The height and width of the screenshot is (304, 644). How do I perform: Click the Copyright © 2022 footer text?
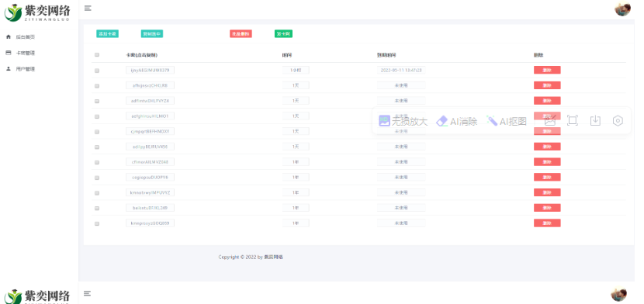(x=251, y=257)
